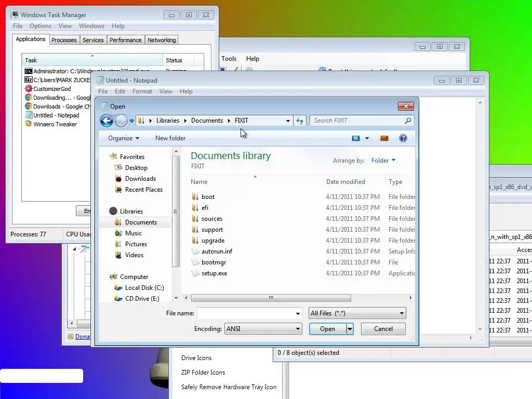Select the sources folder icon
532x399 pixels.
[195, 219]
